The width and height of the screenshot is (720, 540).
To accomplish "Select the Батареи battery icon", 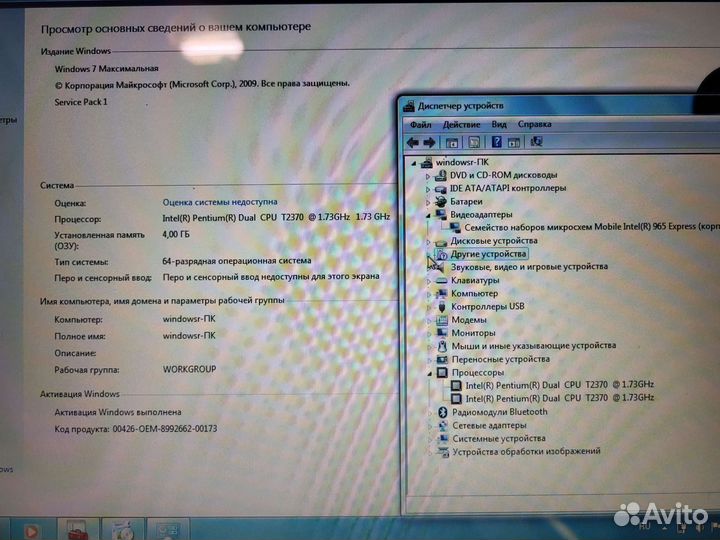I will (x=440, y=202).
